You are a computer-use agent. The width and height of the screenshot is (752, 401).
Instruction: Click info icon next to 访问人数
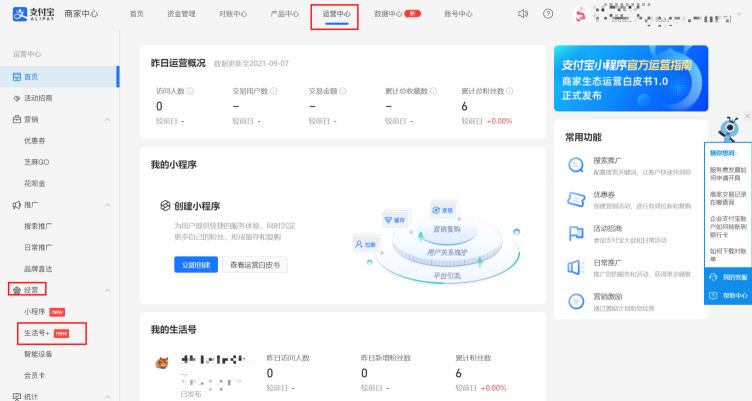tap(190, 91)
